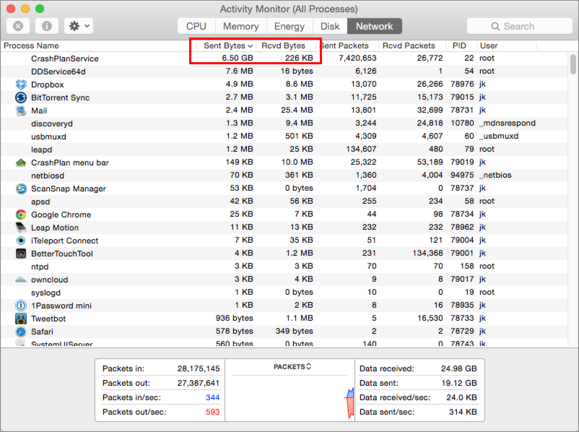This screenshot has width=579, height=432.
Task: Sort by Rcvd Packets column
Action: (x=409, y=46)
